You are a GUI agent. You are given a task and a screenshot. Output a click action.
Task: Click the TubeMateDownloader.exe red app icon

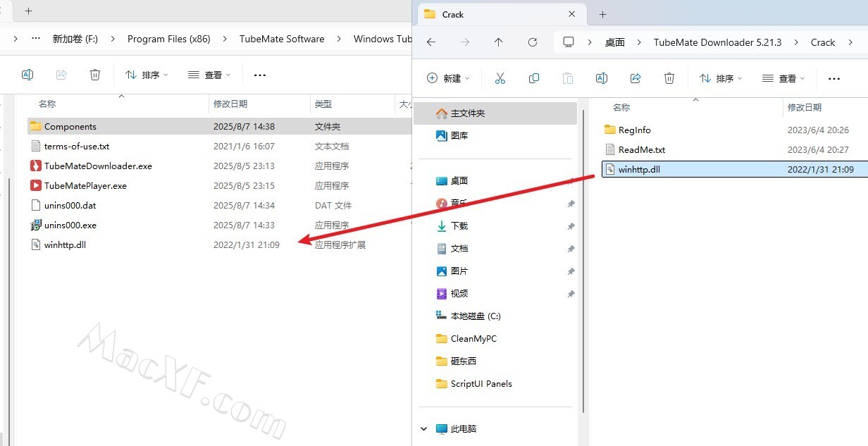(x=36, y=166)
